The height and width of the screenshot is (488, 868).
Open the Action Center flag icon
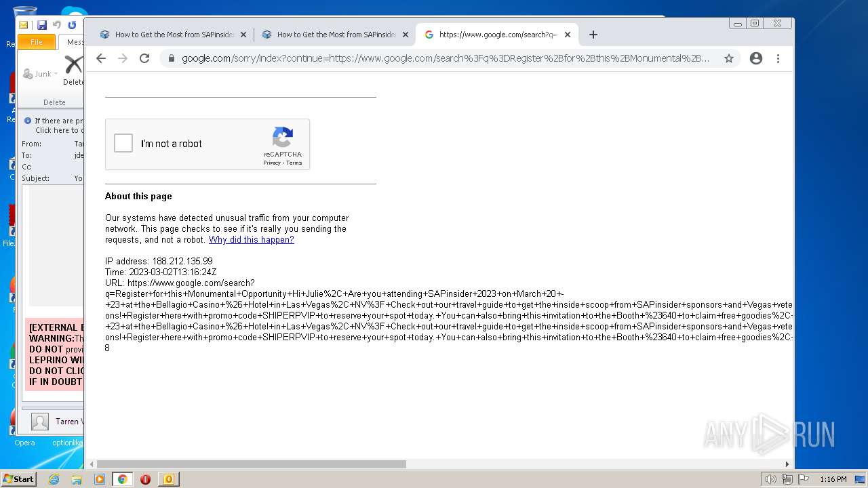(x=803, y=479)
